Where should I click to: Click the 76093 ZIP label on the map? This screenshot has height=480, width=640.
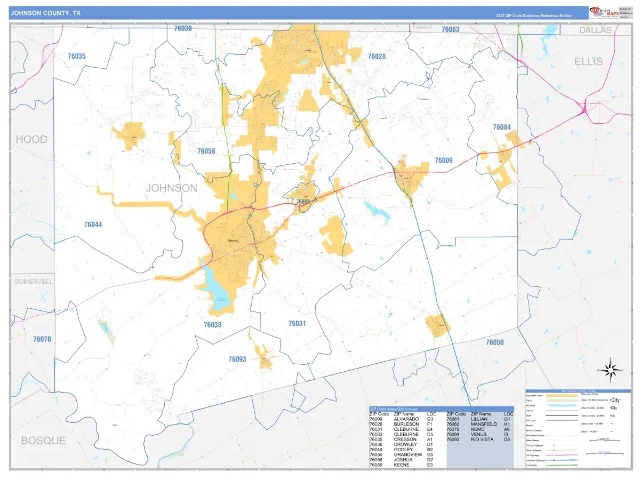tap(237, 359)
